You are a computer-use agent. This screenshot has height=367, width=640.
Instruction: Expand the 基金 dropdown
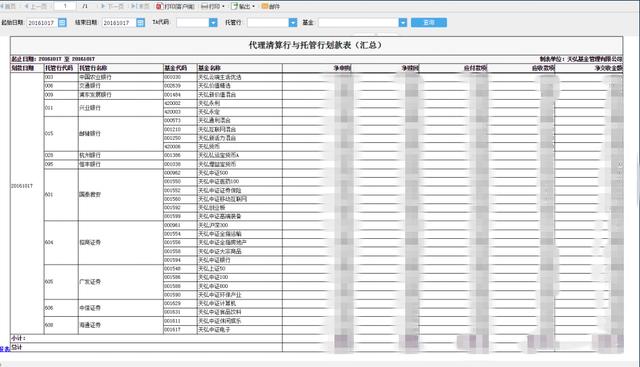(403, 22)
